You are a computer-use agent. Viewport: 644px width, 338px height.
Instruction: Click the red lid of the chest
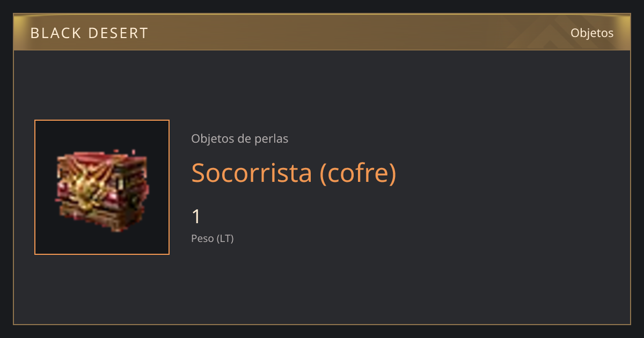102,164
